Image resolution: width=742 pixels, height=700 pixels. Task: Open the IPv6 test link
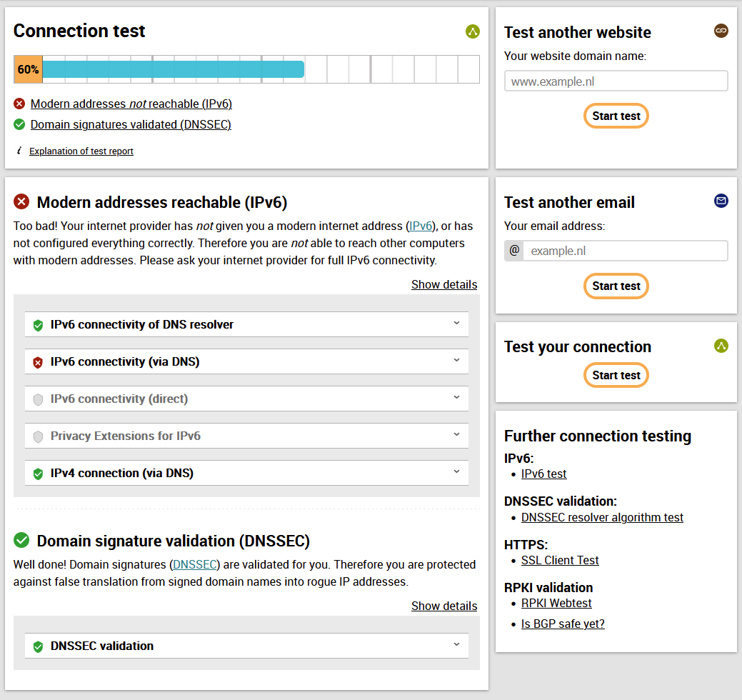[x=543, y=474]
